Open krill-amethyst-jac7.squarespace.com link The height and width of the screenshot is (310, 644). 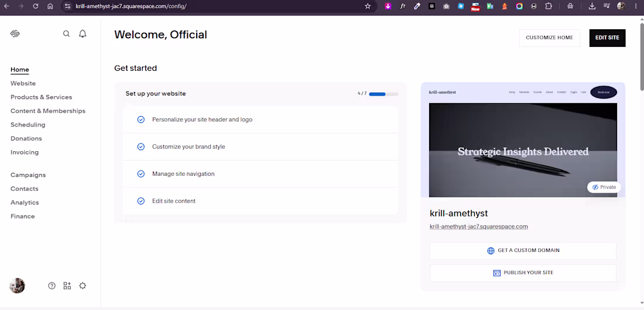(x=478, y=227)
